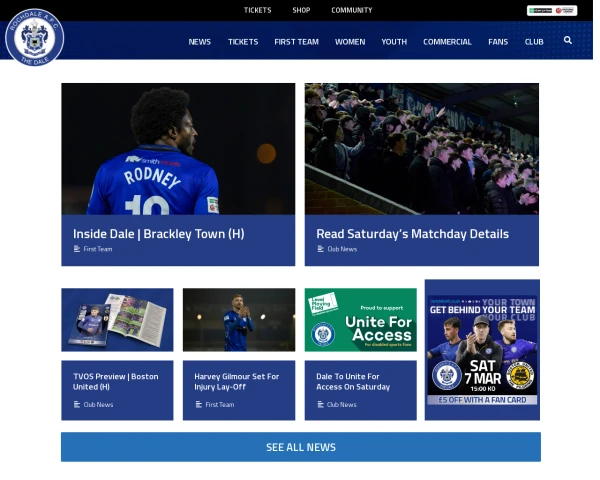The image size is (600, 480).
Task: Click the See All News button
Action: 301,447
